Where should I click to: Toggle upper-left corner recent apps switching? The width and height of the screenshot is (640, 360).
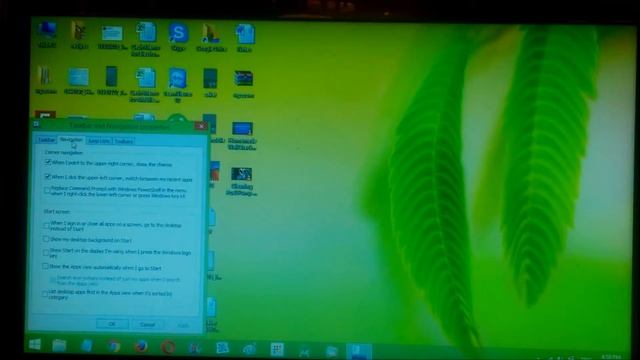47,177
